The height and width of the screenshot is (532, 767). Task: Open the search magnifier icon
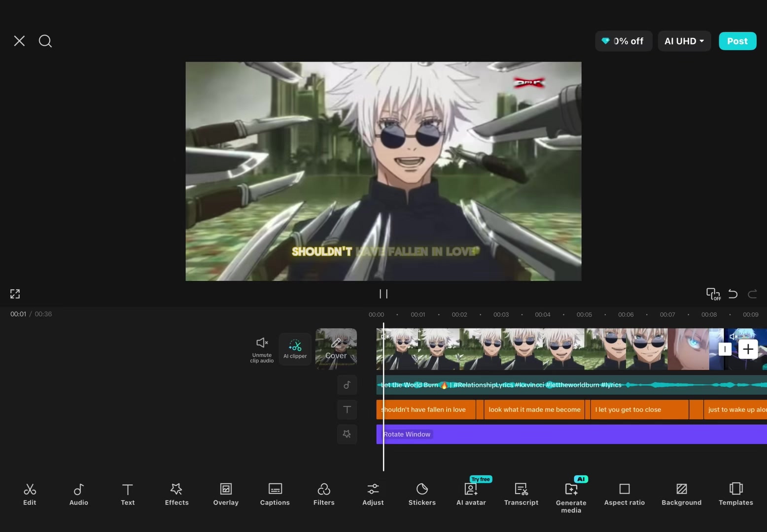click(45, 41)
